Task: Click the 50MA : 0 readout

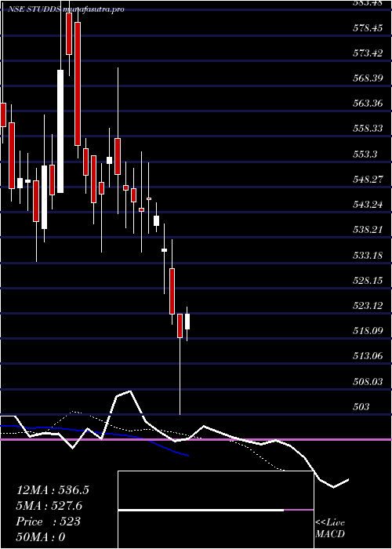Action: coord(41,537)
